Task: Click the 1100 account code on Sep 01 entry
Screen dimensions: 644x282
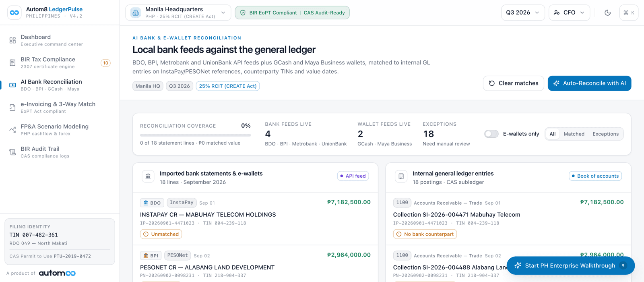Action: tap(402, 203)
